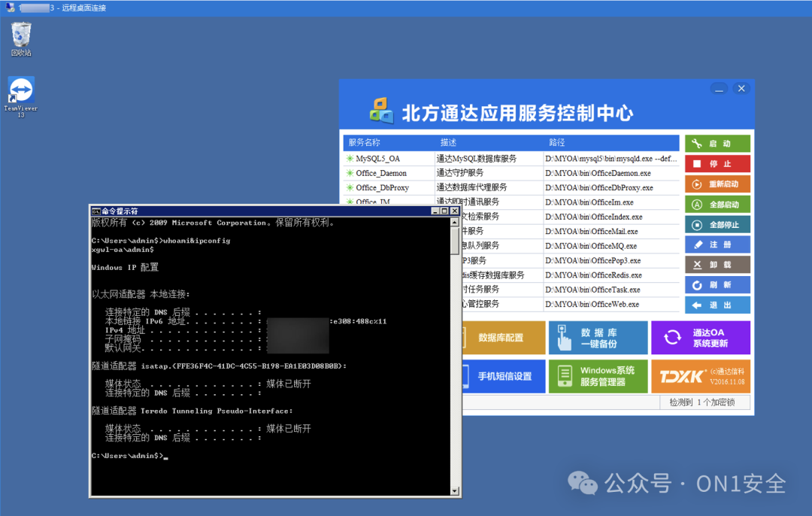Click path D:\MYOA\bin\OfficeIndex.exe
This screenshot has height=516, width=812.
tap(594, 217)
